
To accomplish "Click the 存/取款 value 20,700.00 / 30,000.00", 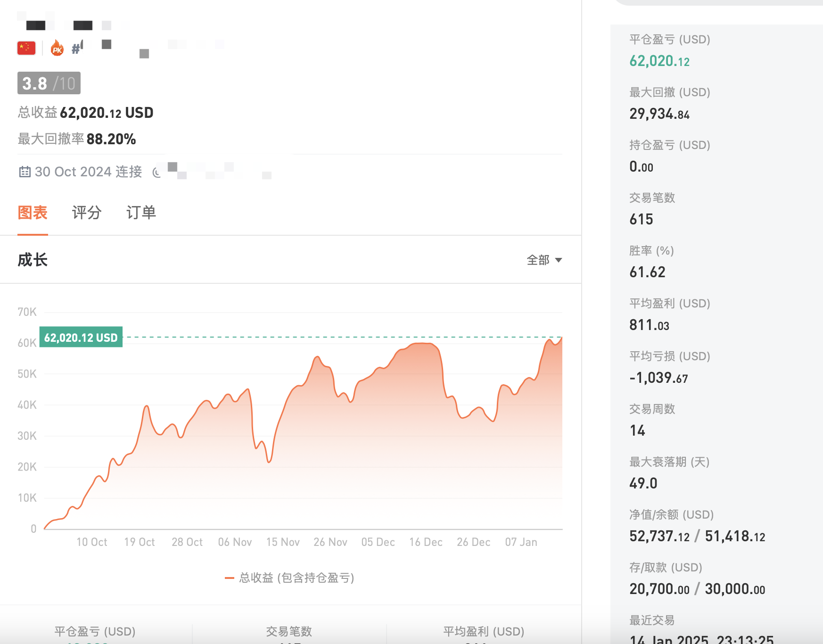I will 698,589.
